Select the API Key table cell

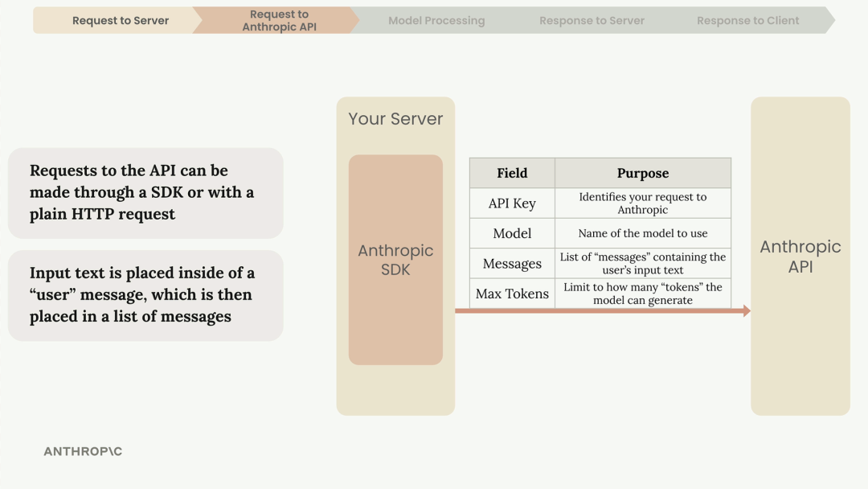(512, 203)
